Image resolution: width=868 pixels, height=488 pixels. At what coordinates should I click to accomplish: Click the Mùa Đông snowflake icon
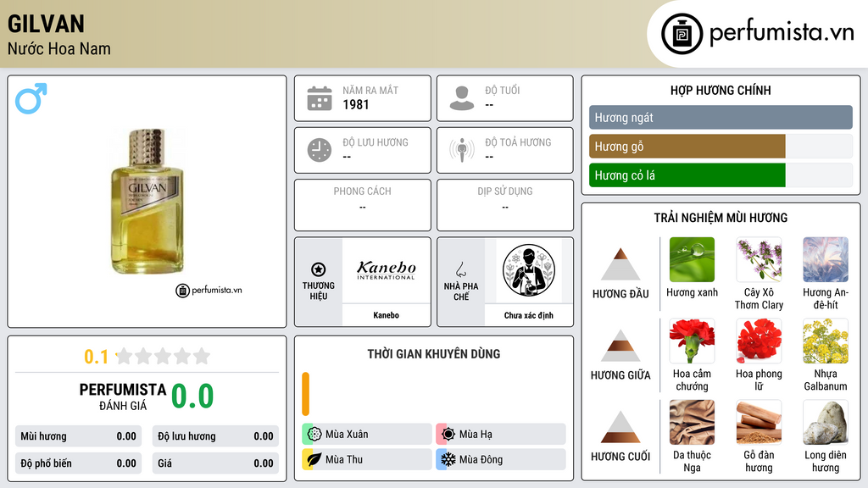click(x=448, y=459)
